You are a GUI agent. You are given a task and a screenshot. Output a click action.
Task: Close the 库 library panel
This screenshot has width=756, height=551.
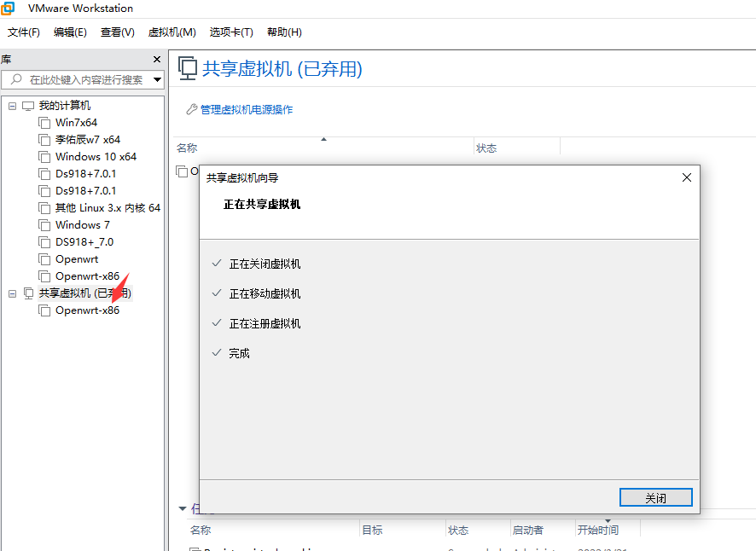coord(157,60)
